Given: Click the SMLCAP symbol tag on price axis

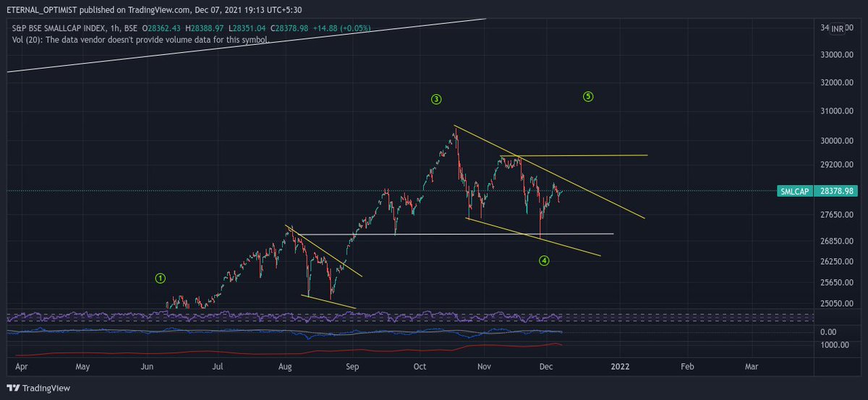Looking at the screenshot, I should (x=795, y=192).
